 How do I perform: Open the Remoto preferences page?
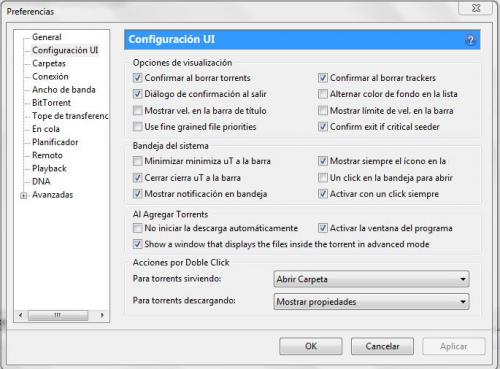click(47, 155)
